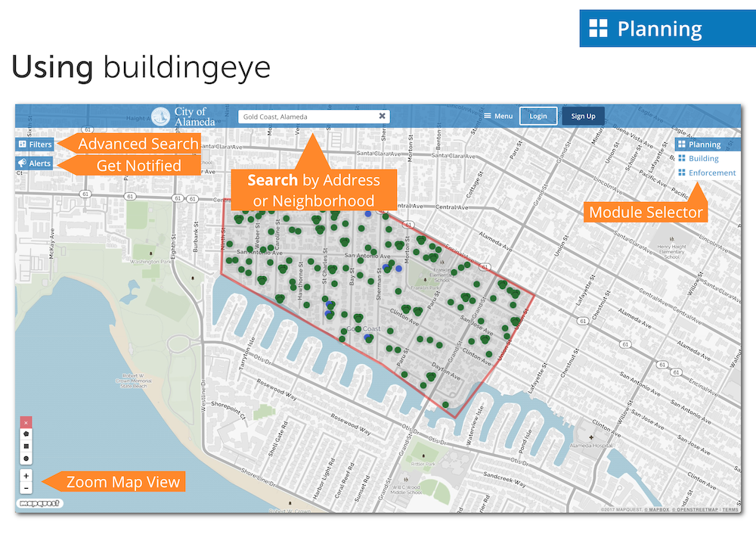
Task: Click the Alameda Hospital map label
Action: 591,446
